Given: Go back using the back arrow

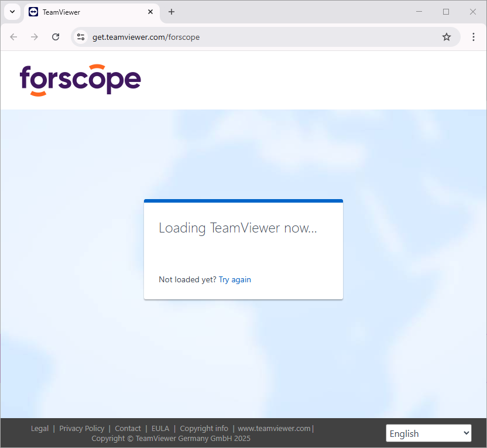Looking at the screenshot, I should click(x=13, y=37).
